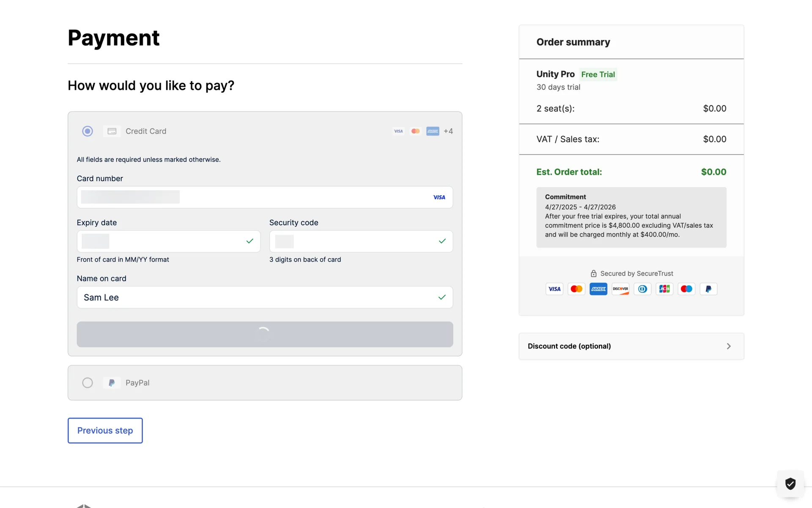Viewport: 812px width, 508px height.
Task: Open the Discount code (optional) section
Action: point(569,346)
